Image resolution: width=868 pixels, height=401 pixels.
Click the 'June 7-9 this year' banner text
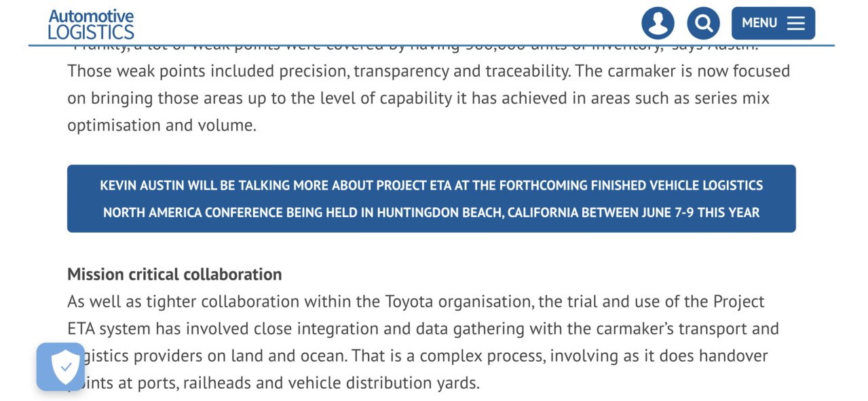(700, 212)
